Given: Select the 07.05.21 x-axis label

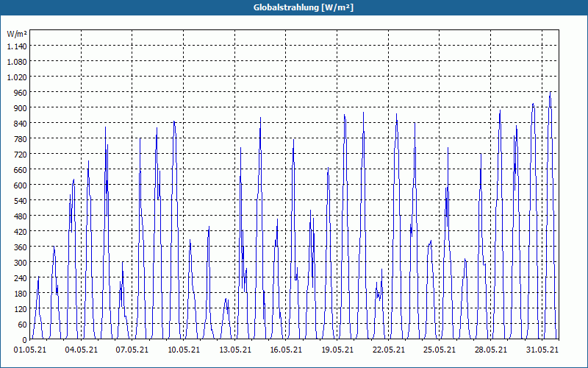Looking at the screenshot, I should pos(132,350).
